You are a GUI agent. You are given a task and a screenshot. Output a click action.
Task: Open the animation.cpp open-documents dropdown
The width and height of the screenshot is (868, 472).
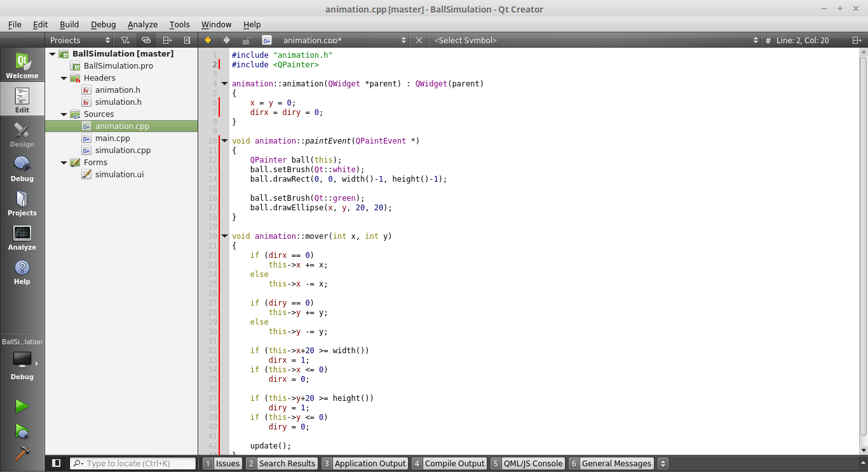(x=344, y=40)
